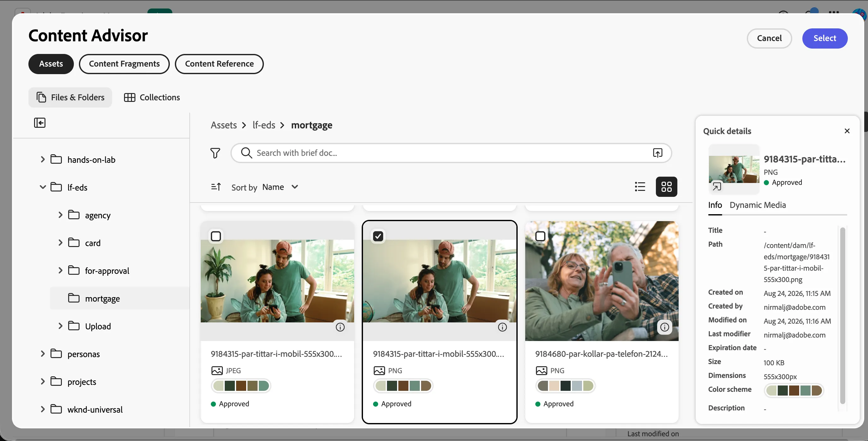Screen dimensions: 868x441
Task: Collapse the lf-eds folder tree
Action: tap(43, 187)
